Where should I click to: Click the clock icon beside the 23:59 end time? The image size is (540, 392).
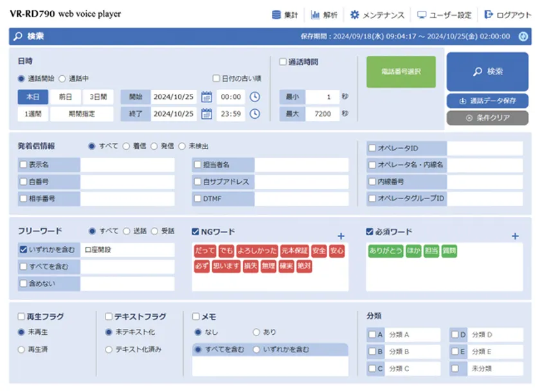coord(255,113)
